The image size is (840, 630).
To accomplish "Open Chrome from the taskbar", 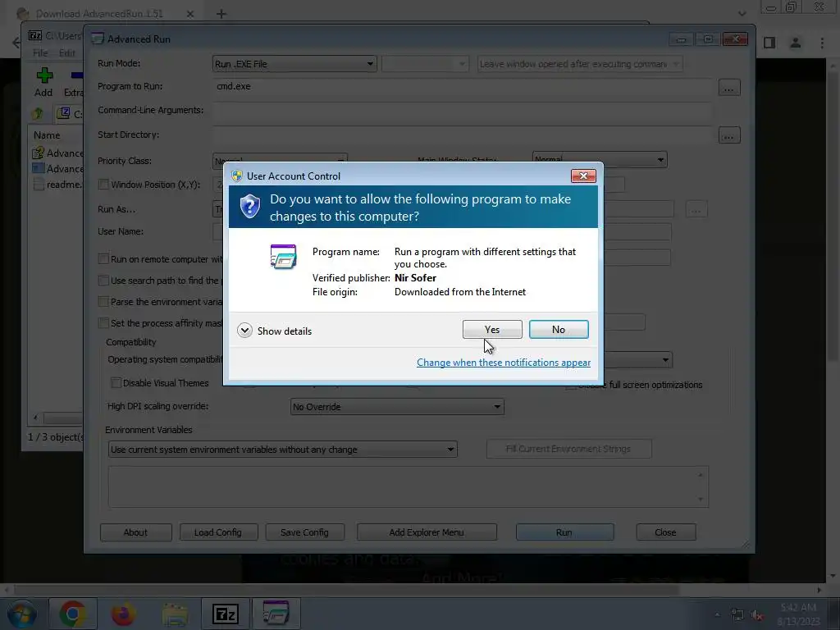I will pyautogui.click(x=73, y=614).
